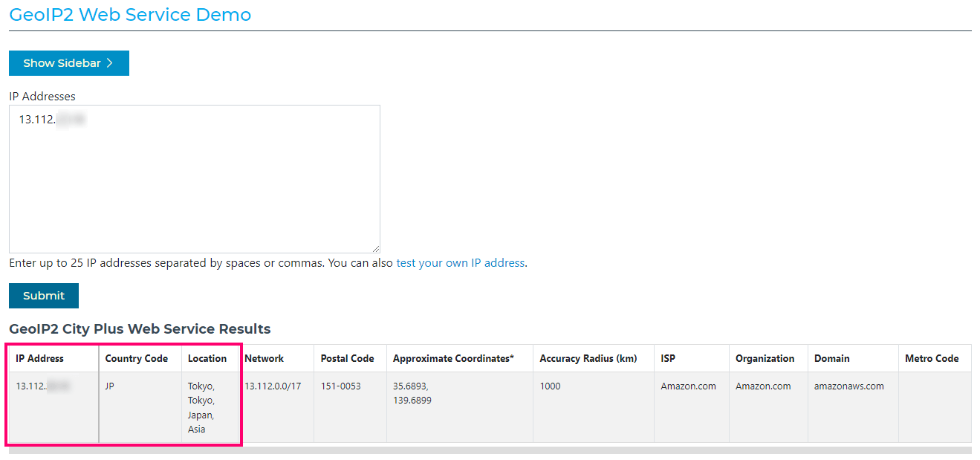Click the Postal Code column header
Viewport: 980px width, 460px height.
[x=350, y=358]
